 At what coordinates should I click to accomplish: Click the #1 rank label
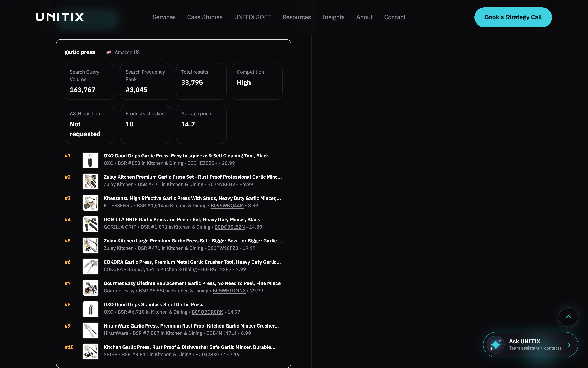click(x=68, y=156)
